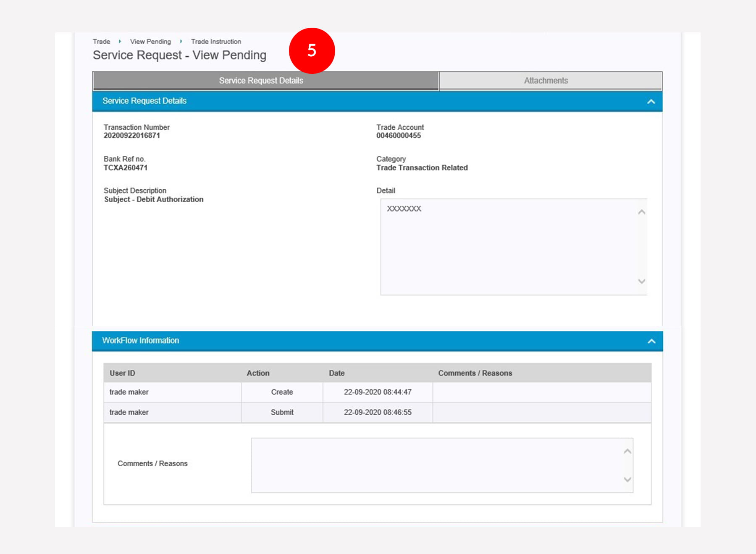The height and width of the screenshot is (554, 756).
Task: Go to Trade in the breadcrumb
Action: coord(101,42)
